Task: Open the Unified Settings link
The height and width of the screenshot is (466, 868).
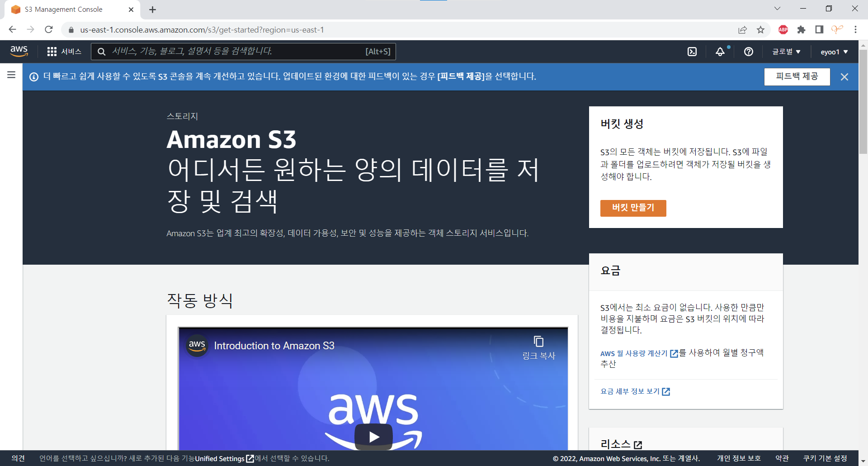Action: click(224, 458)
